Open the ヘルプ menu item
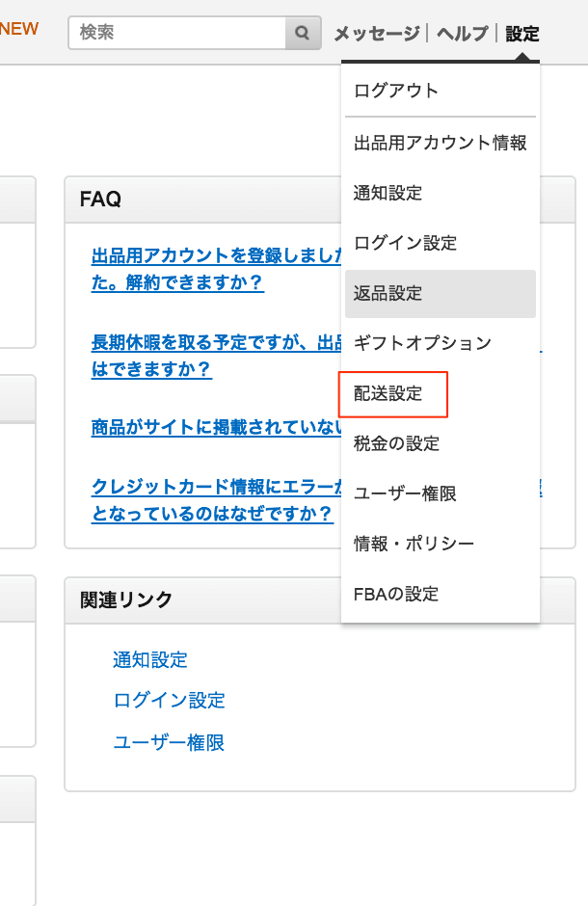The width and height of the screenshot is (588, 906). pyautogui.click(x=463, y=34)
